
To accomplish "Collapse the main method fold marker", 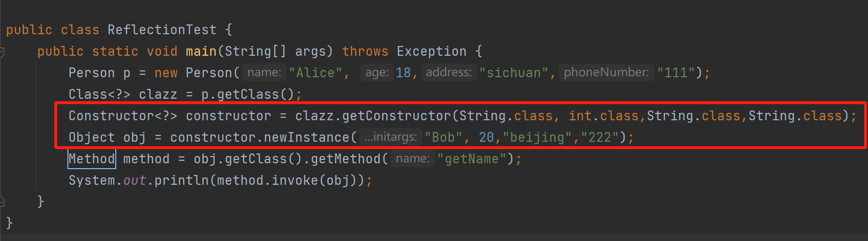I will (x=2, y=52).
